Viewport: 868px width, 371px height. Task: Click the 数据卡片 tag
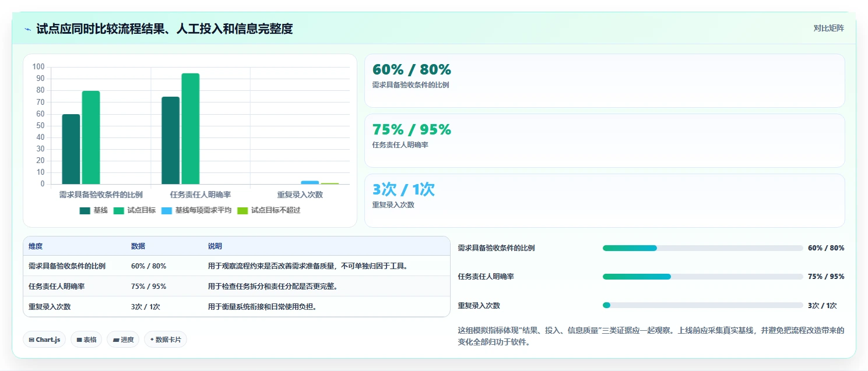click(166, 340)
